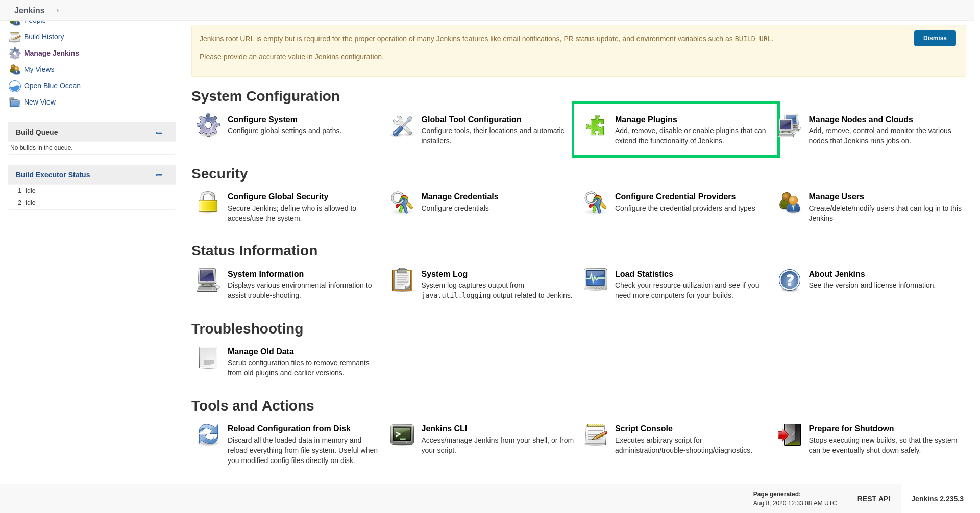Click the green Manage Plugins puzzle icon
The image size is (980, 513).
(595, 125)
